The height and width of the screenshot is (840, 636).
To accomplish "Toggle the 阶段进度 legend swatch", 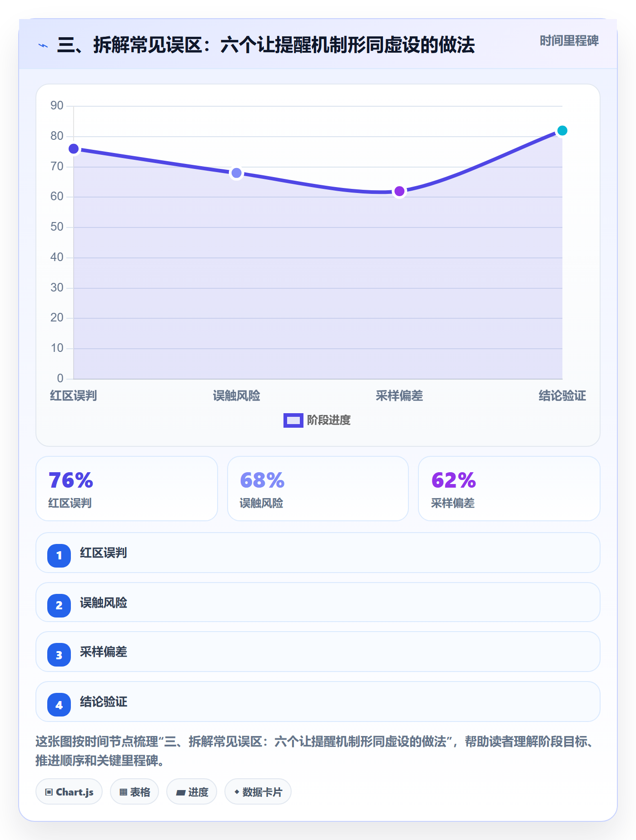I will pyautogui.click(x=293, y=420).
